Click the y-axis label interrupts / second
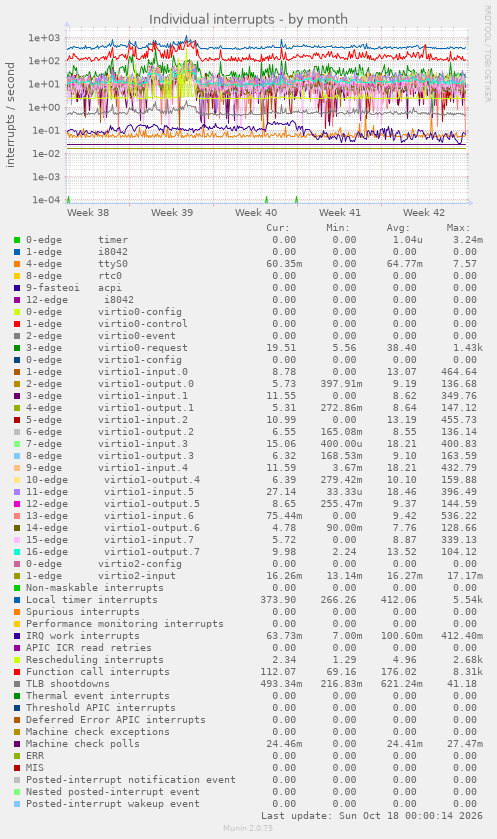The image size is (497, 839). pyautogui.click(x=10, y=115)
